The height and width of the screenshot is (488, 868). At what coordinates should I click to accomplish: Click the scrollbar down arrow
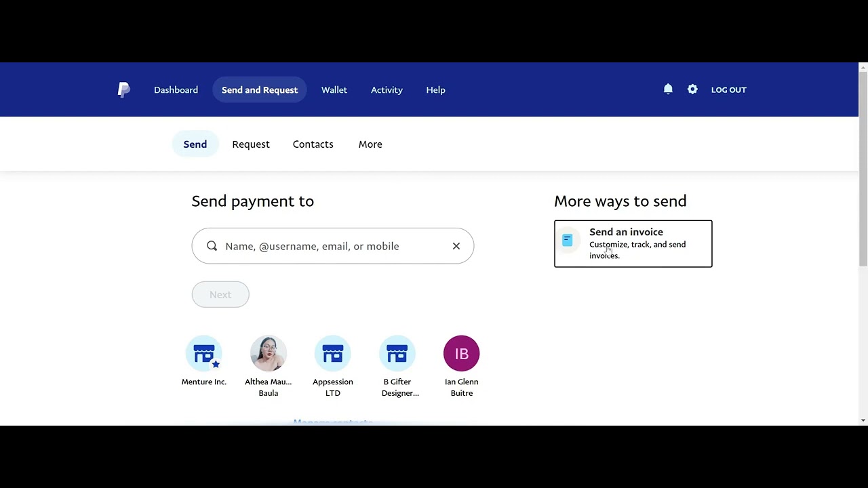tap(863, 420)
